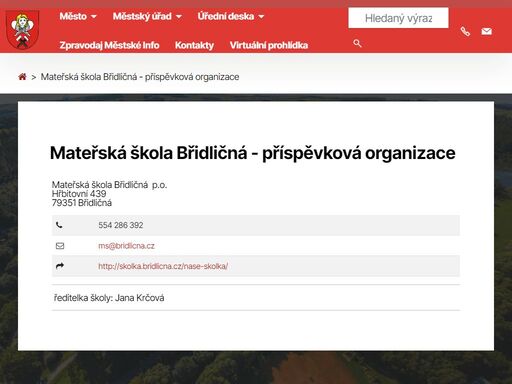
Task: Click the envelope icon beside ms@bridlicna.cz
Action: tap(60, 246)
